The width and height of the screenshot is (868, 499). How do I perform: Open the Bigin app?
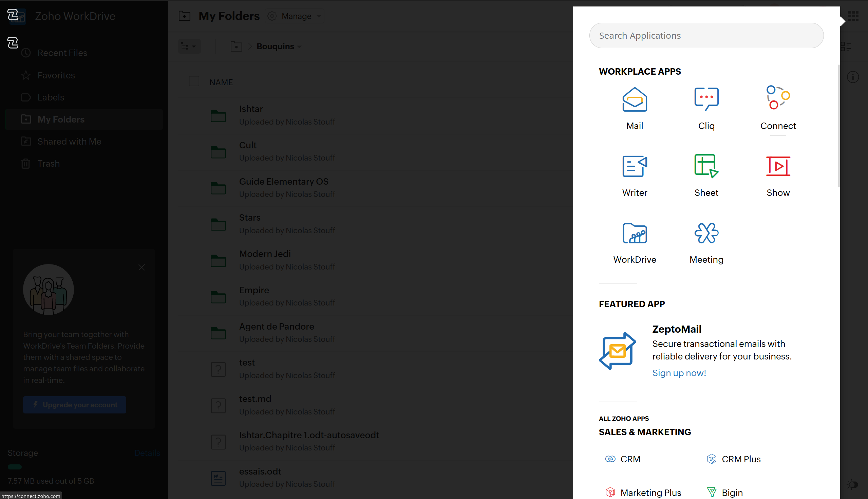(x=724, y=493)
